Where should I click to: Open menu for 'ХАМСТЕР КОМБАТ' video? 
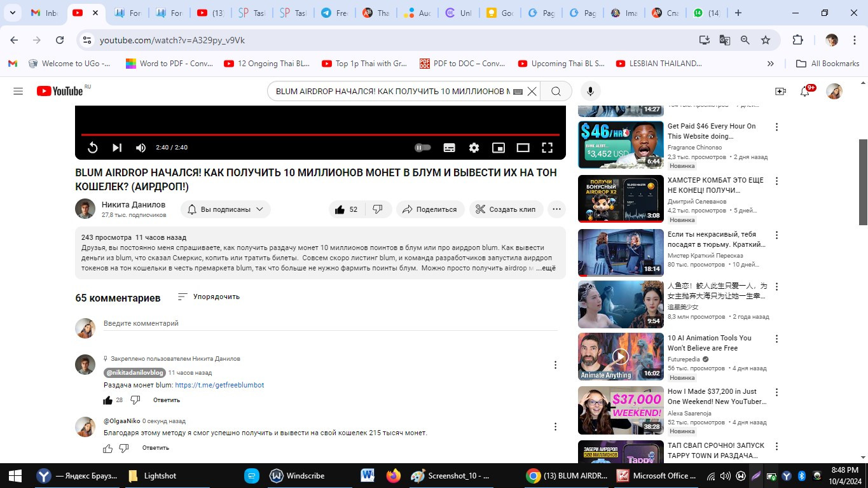(x=776, y=181)
